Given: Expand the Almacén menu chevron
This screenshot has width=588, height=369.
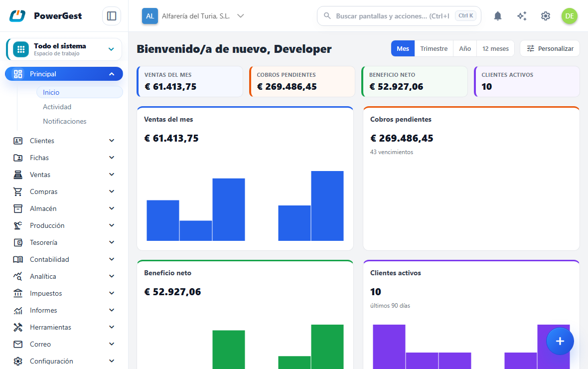Looking at the screenshot, I should (x=112, y=208).
